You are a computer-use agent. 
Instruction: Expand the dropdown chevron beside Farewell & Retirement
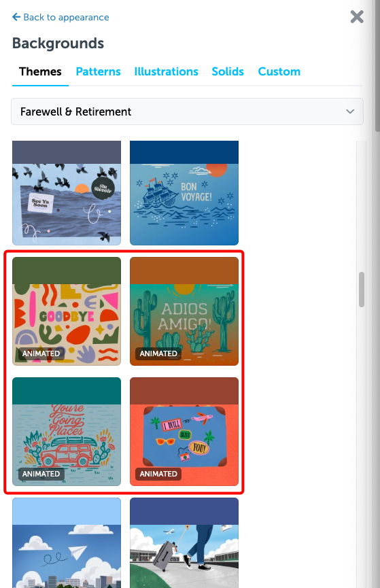pyautogui.click(x=350, y=111)
